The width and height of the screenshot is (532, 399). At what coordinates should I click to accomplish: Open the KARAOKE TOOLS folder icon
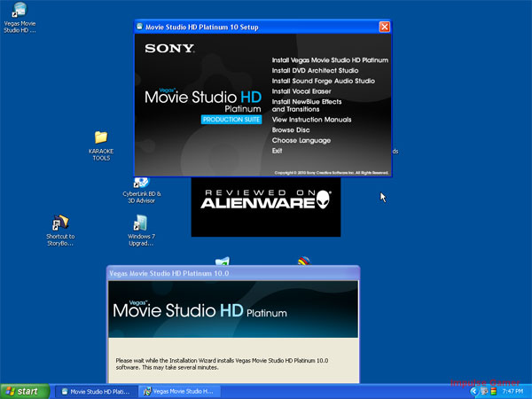101,145
